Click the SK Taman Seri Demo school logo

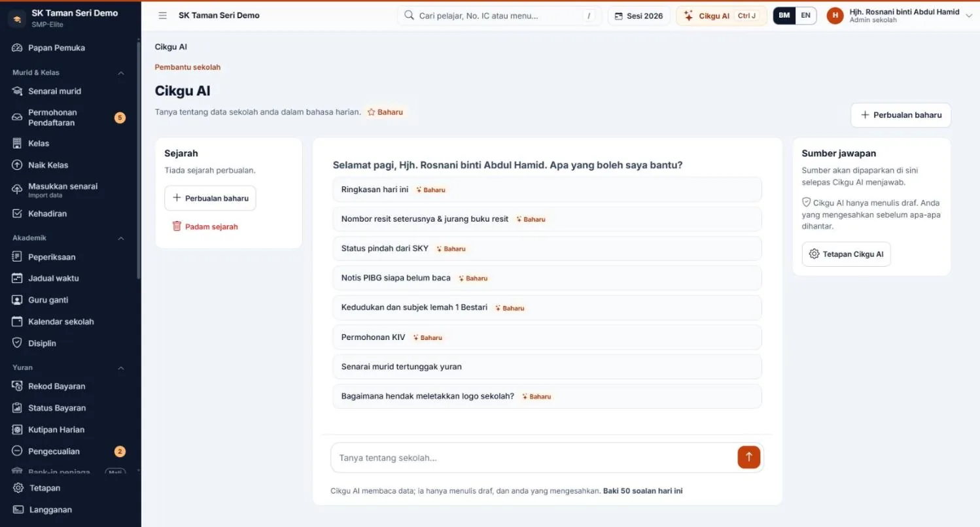coord(17,18)
